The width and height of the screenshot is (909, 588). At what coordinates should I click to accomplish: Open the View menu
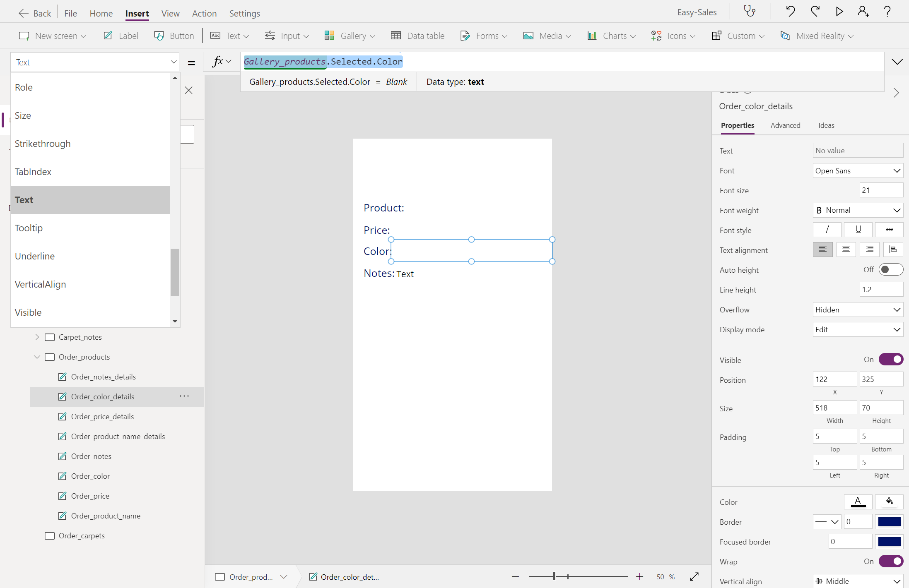coord(170,13)
